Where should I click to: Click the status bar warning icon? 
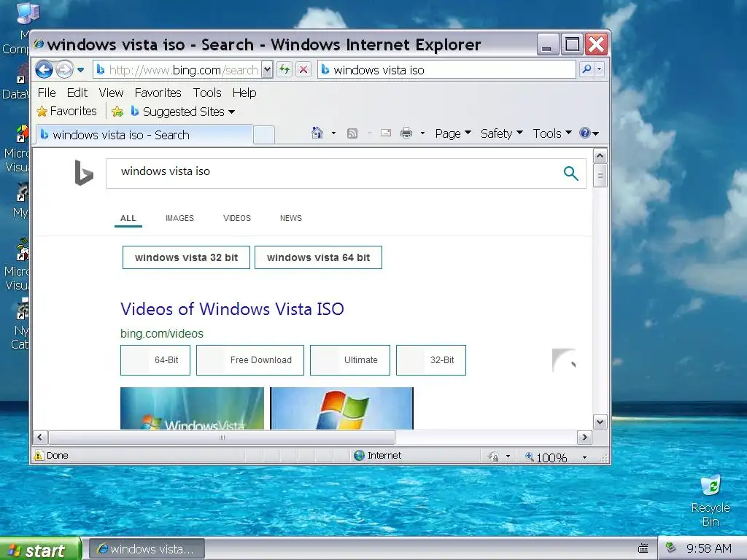(39, 455)
